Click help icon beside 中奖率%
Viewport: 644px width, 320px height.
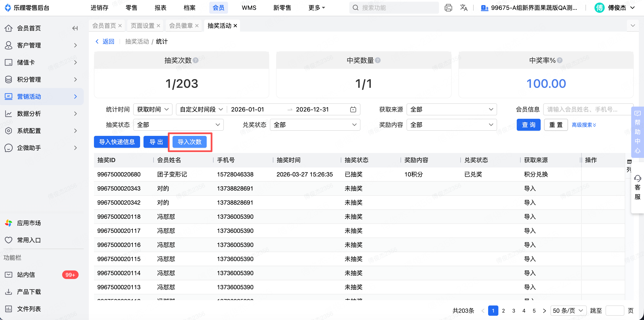pyautogui.click(x=560, y=60)
